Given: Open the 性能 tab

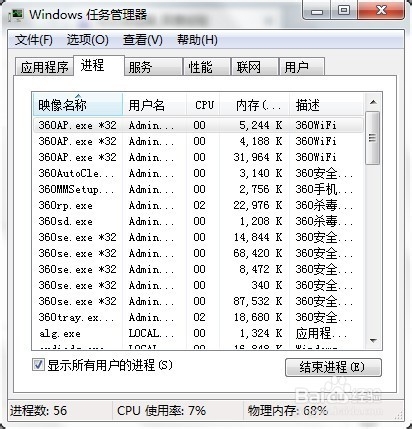Looking at the screenshot, I should click(x=207, y=67).
